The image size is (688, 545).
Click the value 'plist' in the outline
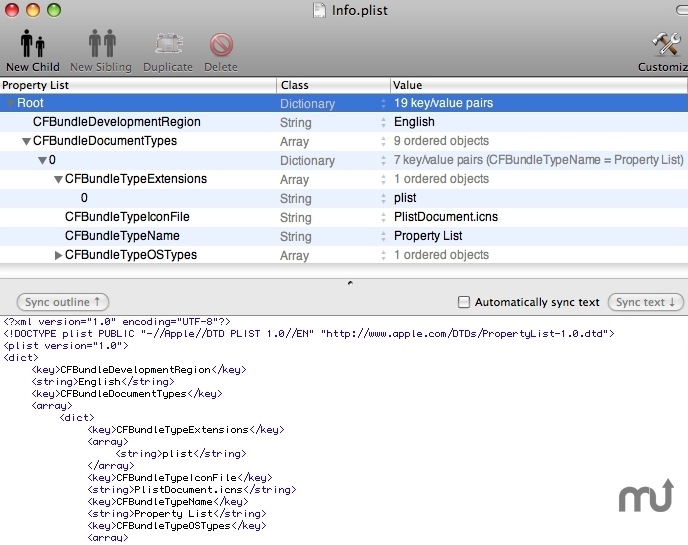pos(405,198)
